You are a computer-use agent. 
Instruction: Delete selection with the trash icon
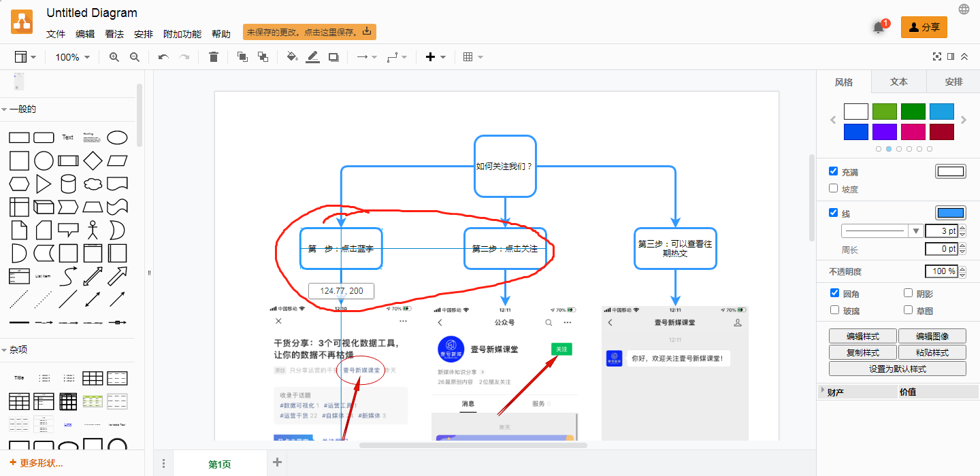[214, 57]
